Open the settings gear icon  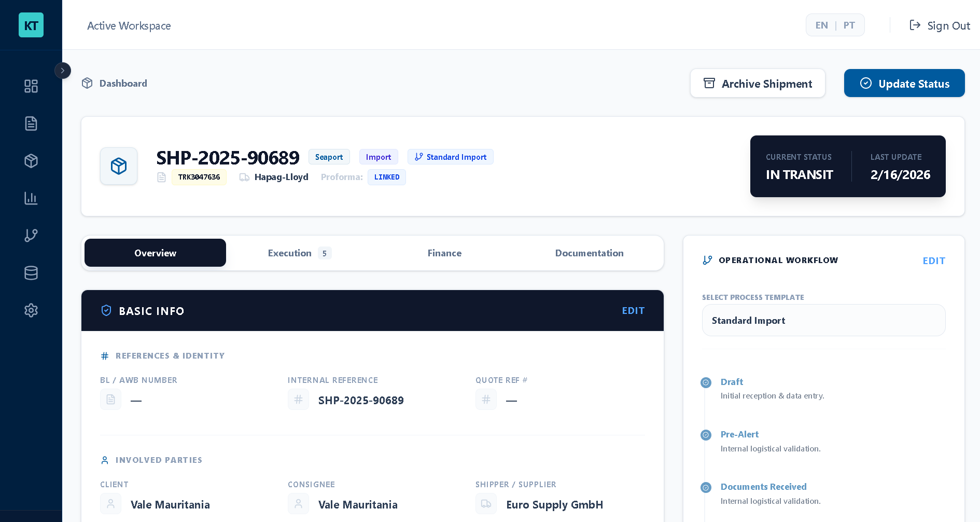[31, 310]
